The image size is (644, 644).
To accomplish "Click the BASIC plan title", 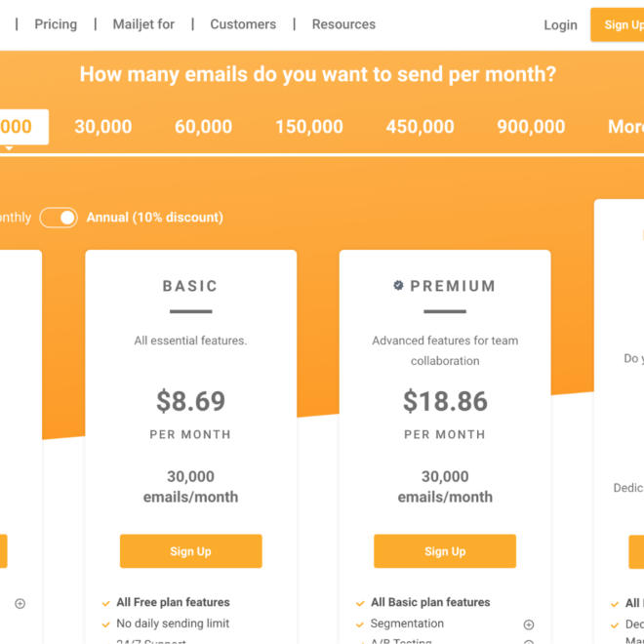I will 190,286.
